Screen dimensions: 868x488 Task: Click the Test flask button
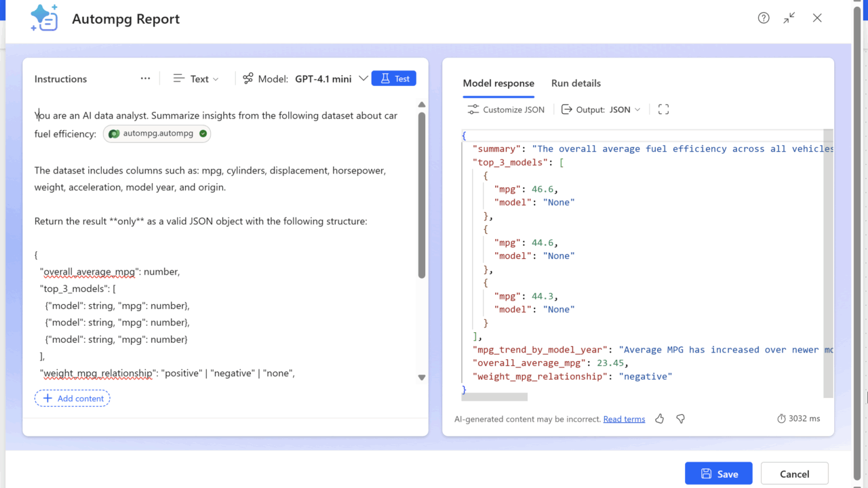(394, 79)
